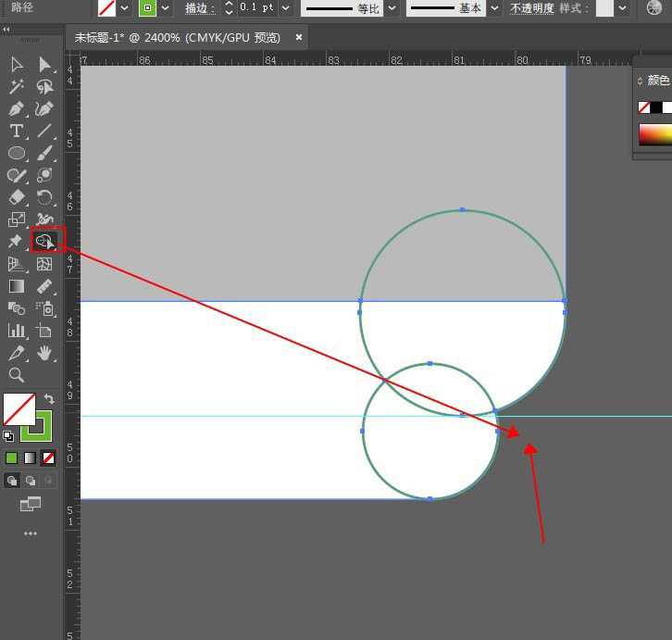Enable Draw Normal mode
The width and height of the screenshot is (672, 640).
[x=12, y=481]
